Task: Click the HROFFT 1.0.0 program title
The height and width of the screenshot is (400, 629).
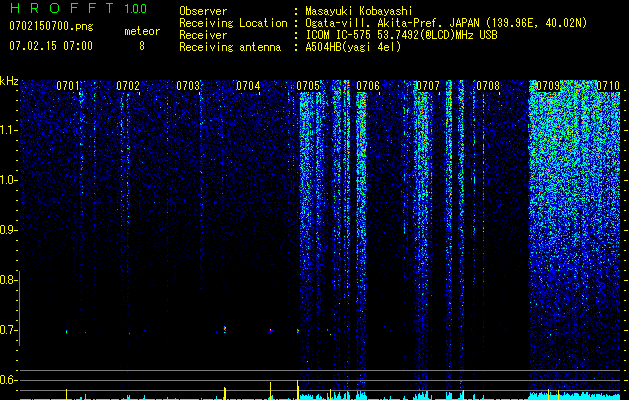Action: click(78, 8)
